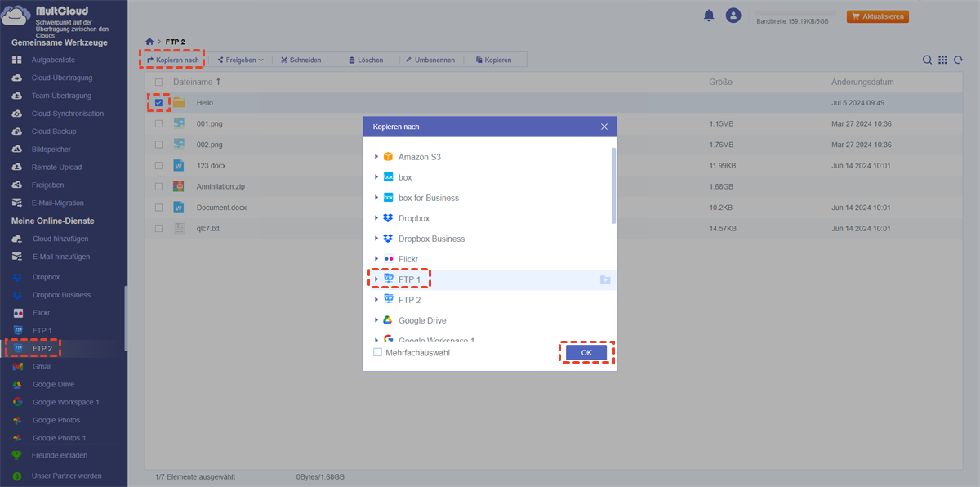
Task: Check the 001.png checkbox
Action: point(158,123)
